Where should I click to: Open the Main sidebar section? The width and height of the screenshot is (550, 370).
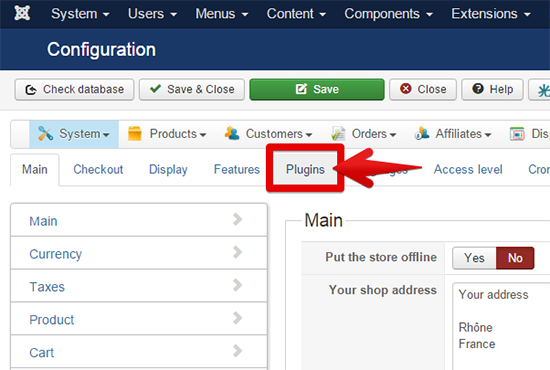(139, 220)
